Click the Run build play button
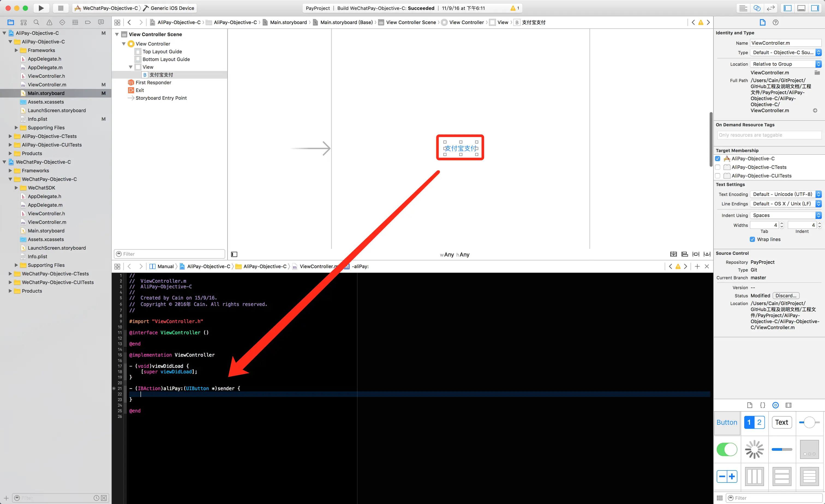Screen dimensions: 825x504 (x=41, y=8)
